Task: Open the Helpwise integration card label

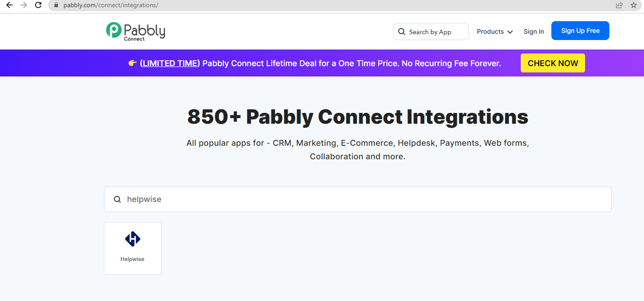Action: pos(132,259)
